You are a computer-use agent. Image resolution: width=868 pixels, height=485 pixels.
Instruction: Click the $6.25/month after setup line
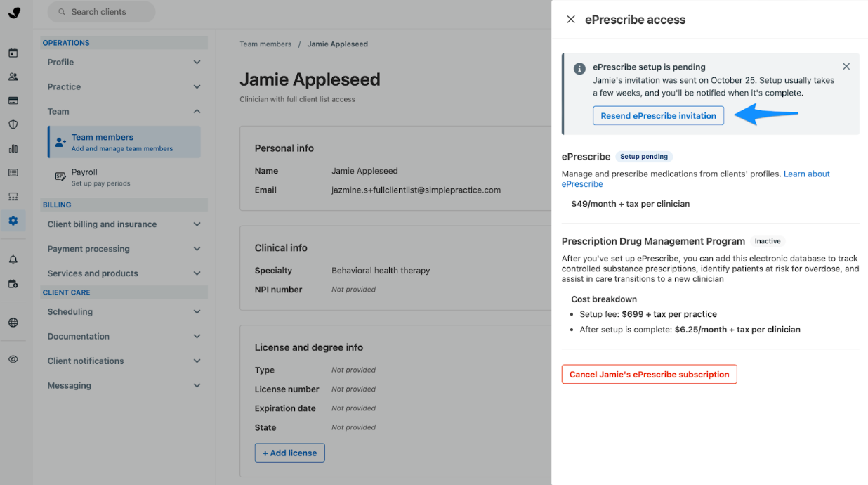point(690,330)
